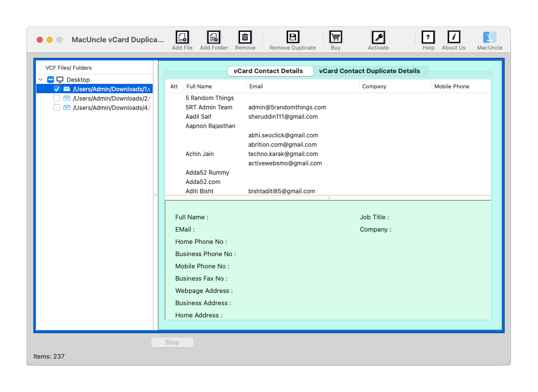Viewport: 538px width, 392px height.
Task: Click the Remove trash icon
Action: click(x=245, y=37)
